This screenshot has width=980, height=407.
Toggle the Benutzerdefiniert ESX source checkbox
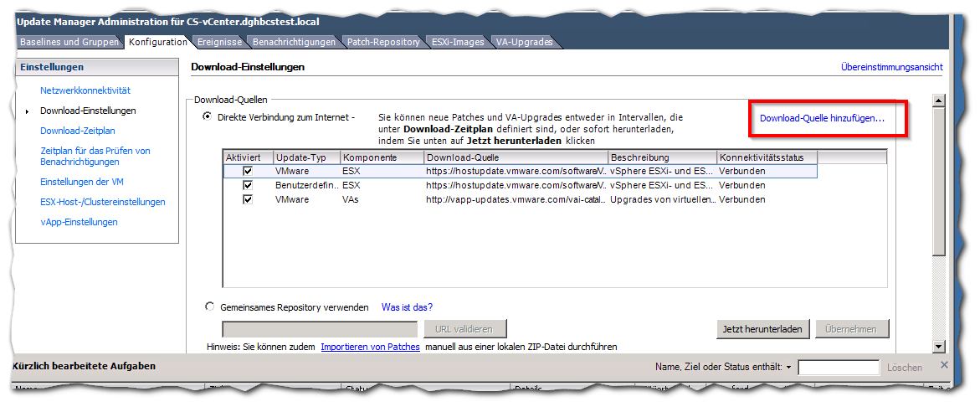click(248, 185)
